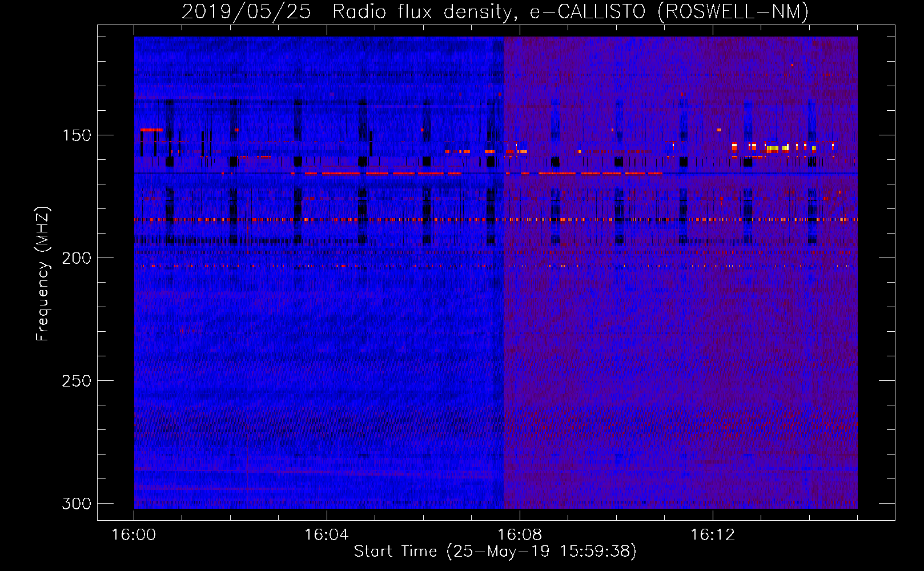Viewport: 924px width, 571px height.
Task: Click the 'Start Time (25-May-19 15:59:38)' label
Action: pyautogui.click(x=495, y=551)
